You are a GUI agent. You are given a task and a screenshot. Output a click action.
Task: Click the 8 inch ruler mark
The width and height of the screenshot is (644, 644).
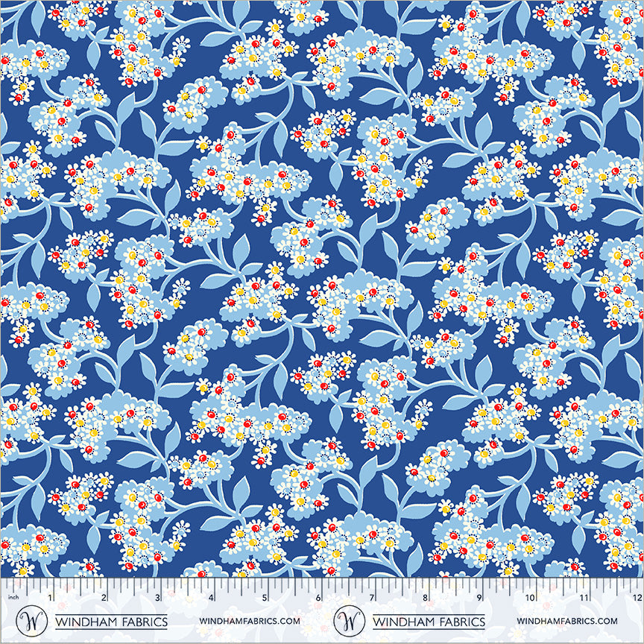coord(426,597)
